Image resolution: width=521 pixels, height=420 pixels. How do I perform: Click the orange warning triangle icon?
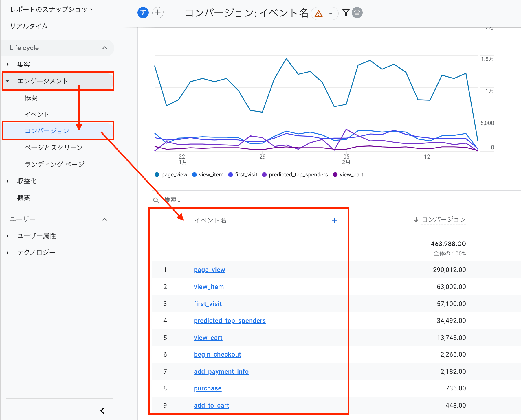[319, 13]
